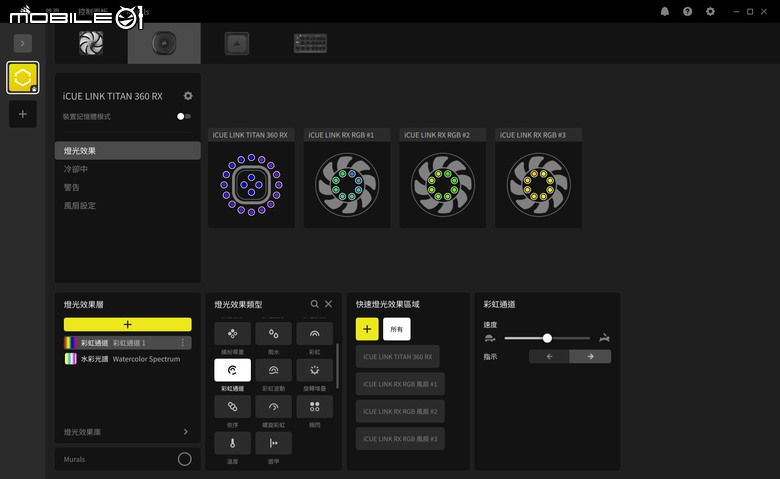Choose the four-dots cluster effect icon
The width and height of the screenshot is (780, 479).
[232, 334]
